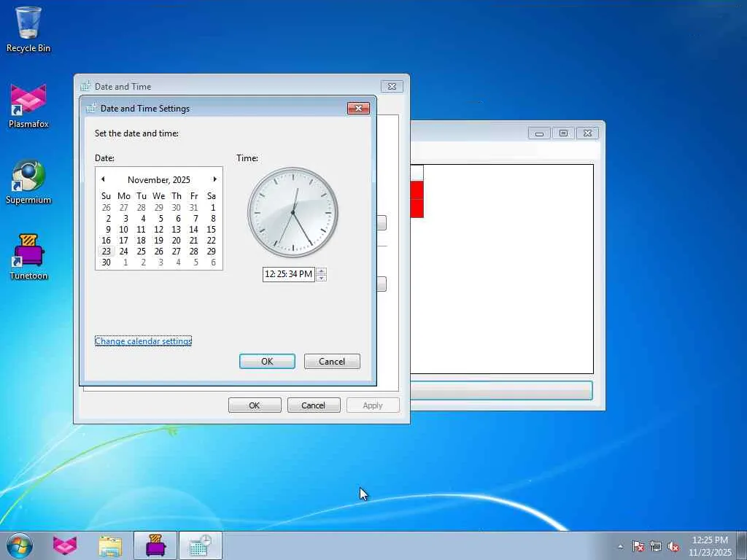Select November 18 in the calendar
747x560 pixels.
pos(142,240)
